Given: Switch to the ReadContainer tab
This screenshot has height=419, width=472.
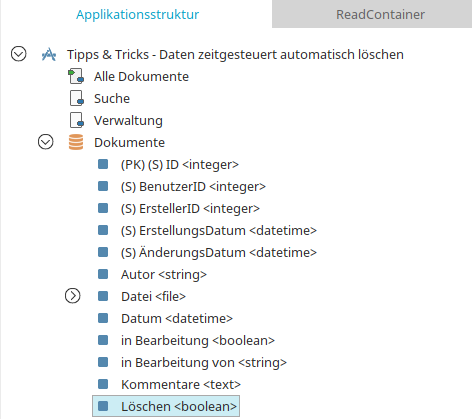Looking at the screenshot, I should click(x=380, y=14).
